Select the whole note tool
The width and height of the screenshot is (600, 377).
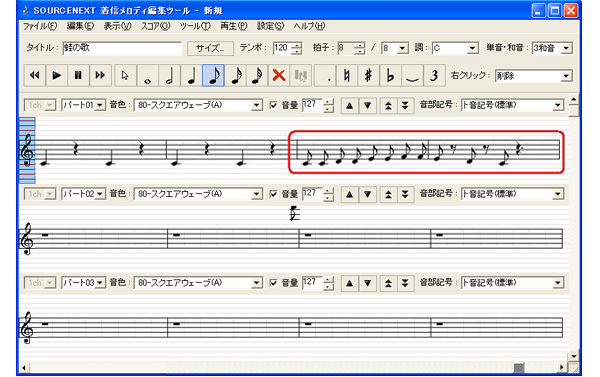[147, 75]
